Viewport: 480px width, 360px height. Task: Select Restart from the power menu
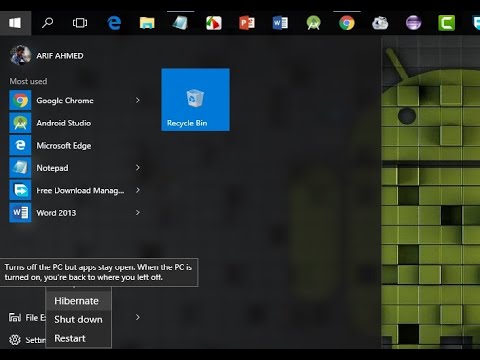[x=78, y=338]
